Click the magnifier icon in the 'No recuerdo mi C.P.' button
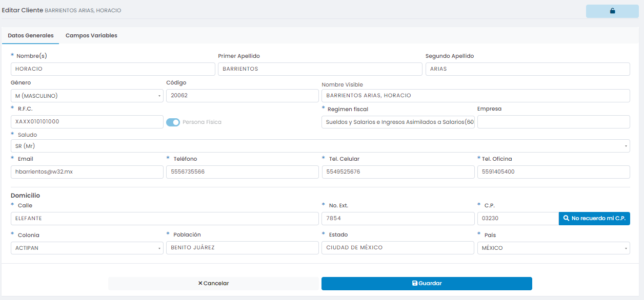 [x=566, y=219]
